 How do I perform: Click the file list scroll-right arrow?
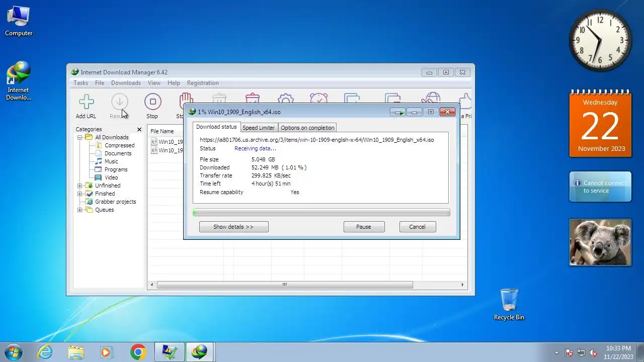(x=462, y=285)
